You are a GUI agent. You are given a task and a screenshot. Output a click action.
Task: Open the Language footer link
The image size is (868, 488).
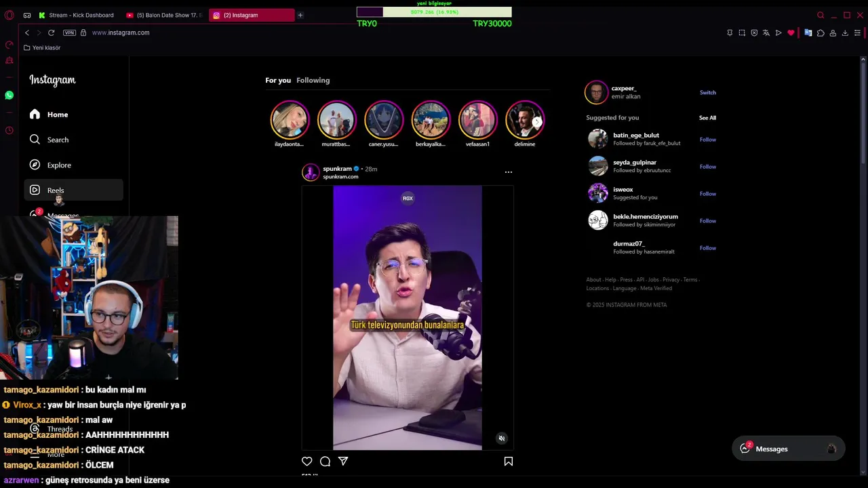625,289
